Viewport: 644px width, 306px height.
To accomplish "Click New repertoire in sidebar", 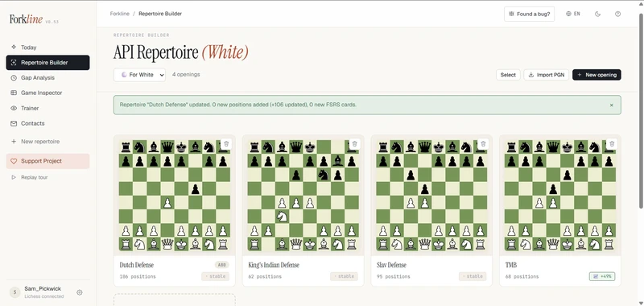I will [x=47, y=141].
